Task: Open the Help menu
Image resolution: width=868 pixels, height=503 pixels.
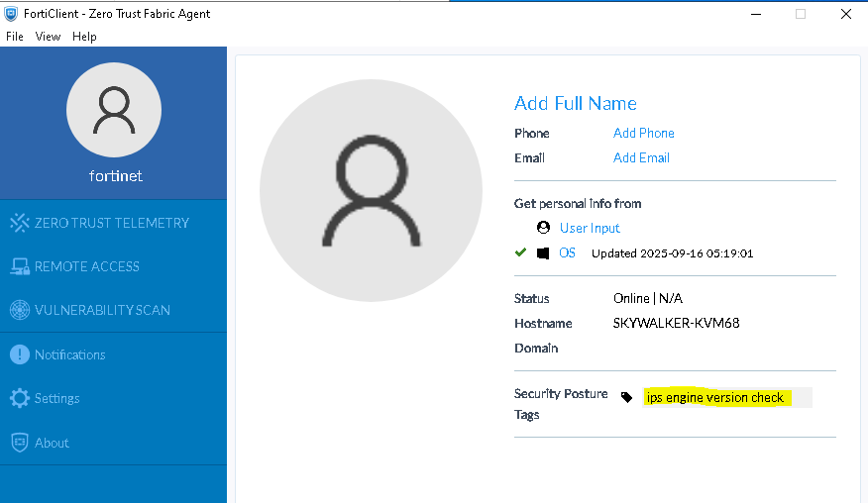Action: 84,37
